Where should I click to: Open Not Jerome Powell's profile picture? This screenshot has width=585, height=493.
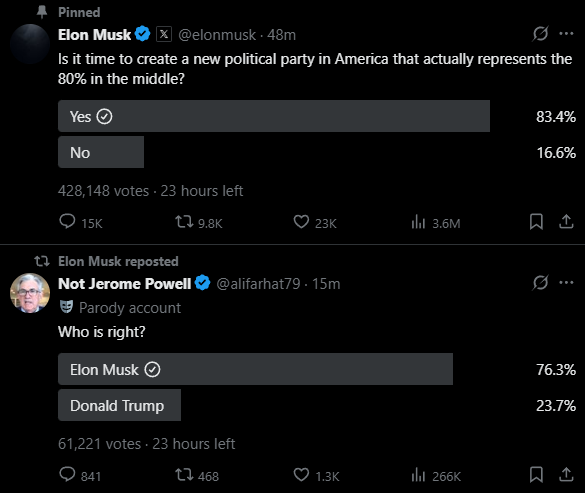click(x=30, y=293)
